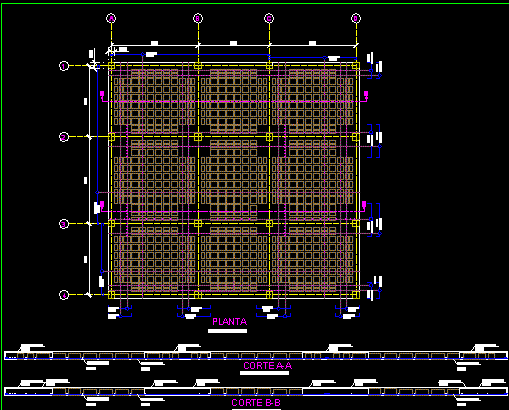The height and width of the screenshot is (410, 509).
Task: Select the underline bar beneath PLANTA
Action: [x=228, y=331]
